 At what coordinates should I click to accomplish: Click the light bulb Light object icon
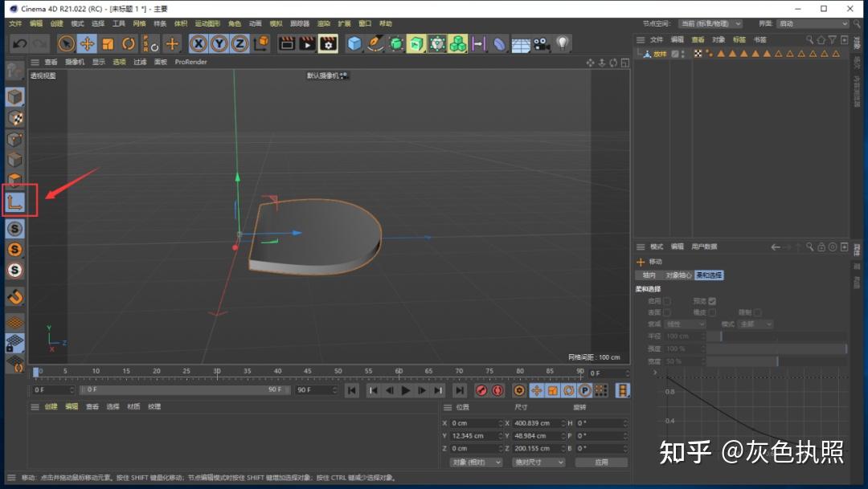(x=563, y=43)
